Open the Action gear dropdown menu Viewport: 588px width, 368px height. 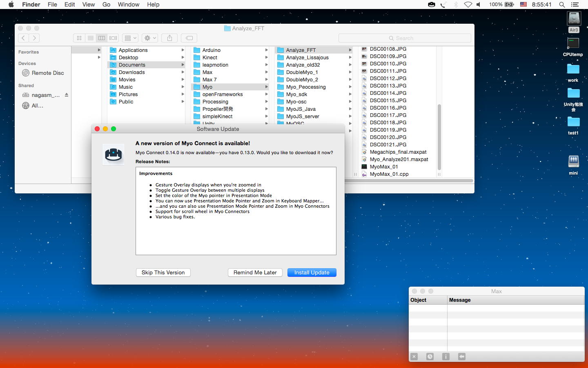point(150,38)
